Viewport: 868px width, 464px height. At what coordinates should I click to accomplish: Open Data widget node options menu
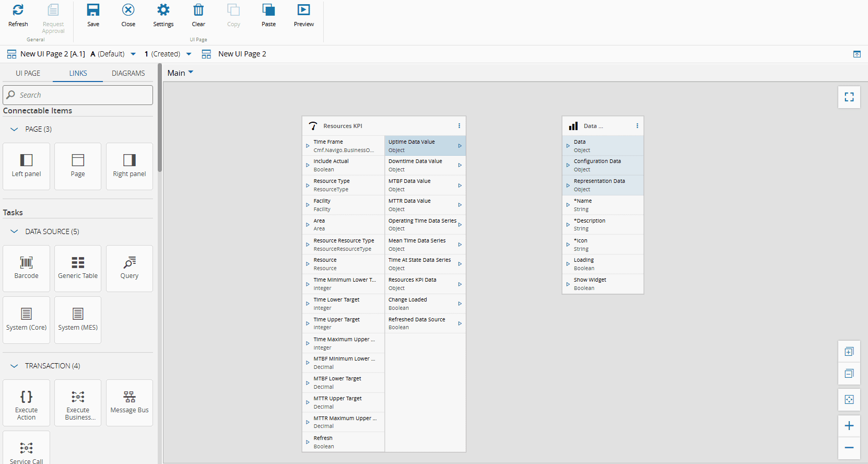pyautogui.click(x=637, y=126)
